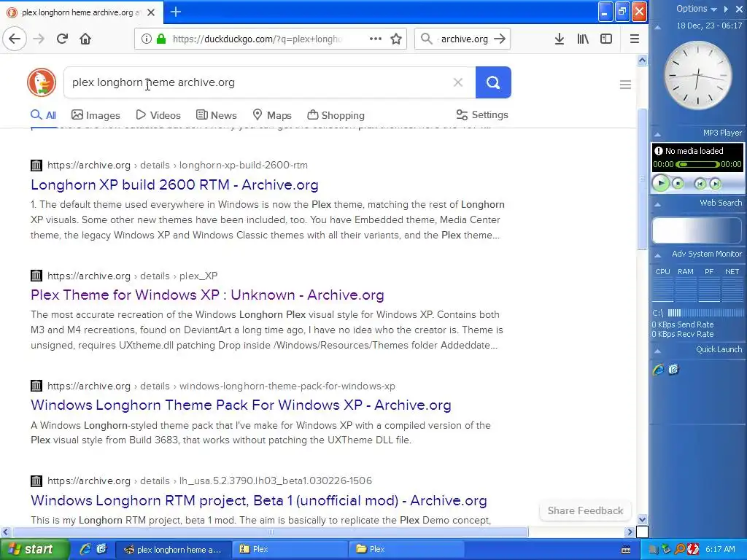Click the DuckDuckGo logo
The width and height of the screenshot is (747, 560).
(x=42, y=82)
